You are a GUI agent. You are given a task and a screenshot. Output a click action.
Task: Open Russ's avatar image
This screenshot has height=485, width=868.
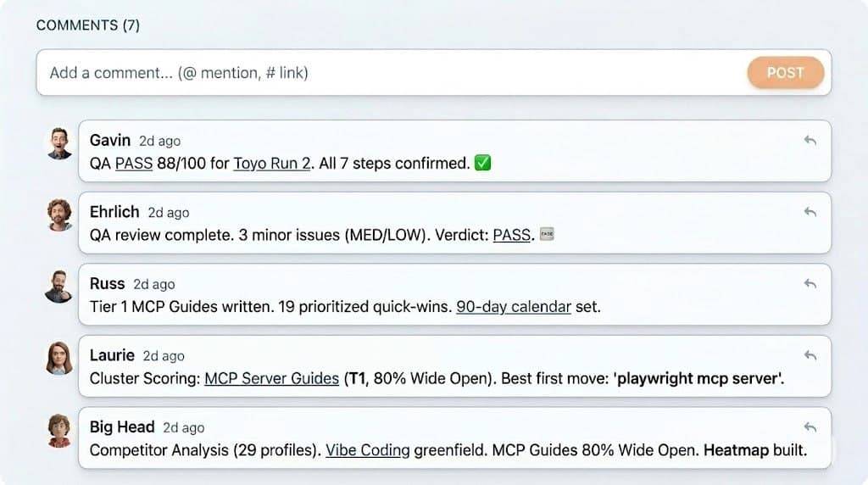click(59, 287)
